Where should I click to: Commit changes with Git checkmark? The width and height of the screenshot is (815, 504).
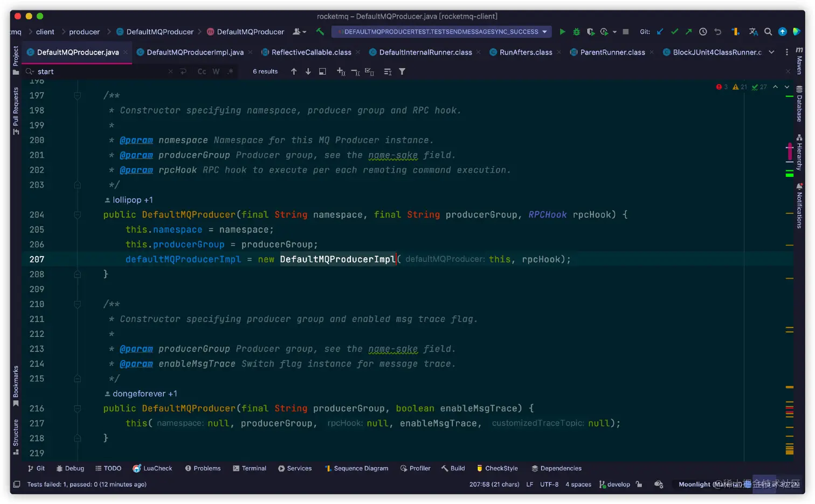[x=674, y=32]
